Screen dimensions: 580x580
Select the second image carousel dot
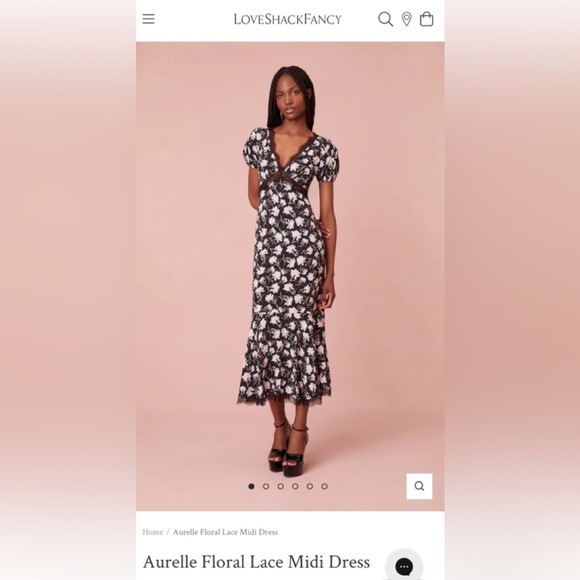266,486
